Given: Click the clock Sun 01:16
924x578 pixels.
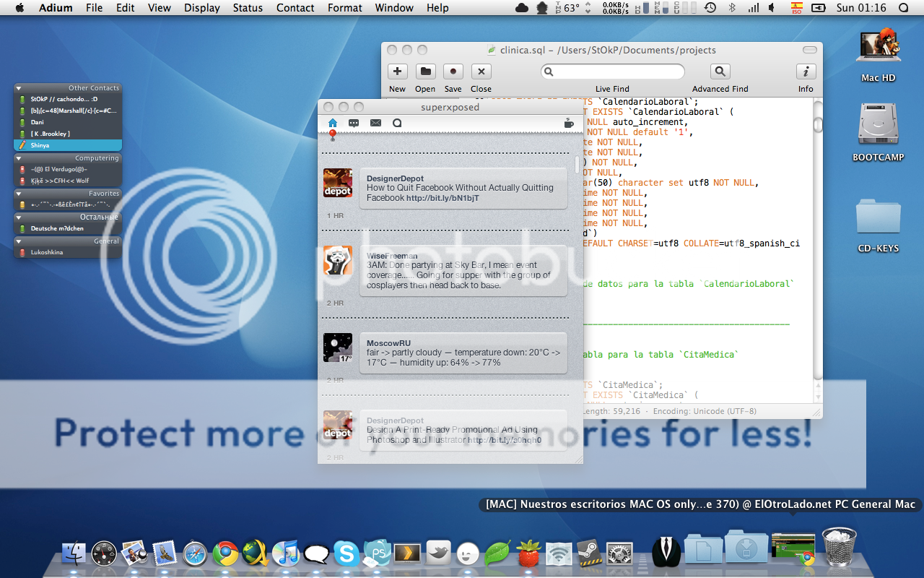Looking at the screenshot, I should [861, 8].
